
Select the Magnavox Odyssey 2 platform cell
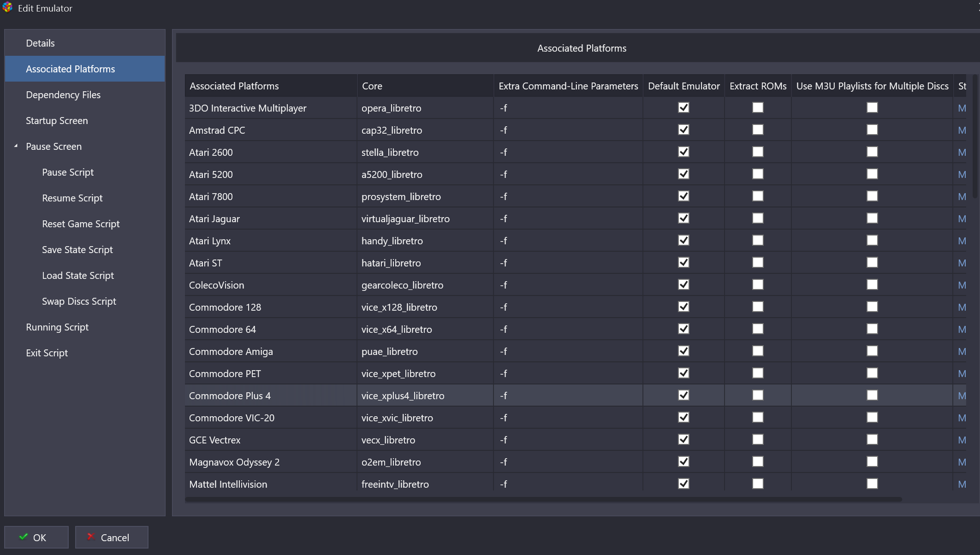coord(271,462)
